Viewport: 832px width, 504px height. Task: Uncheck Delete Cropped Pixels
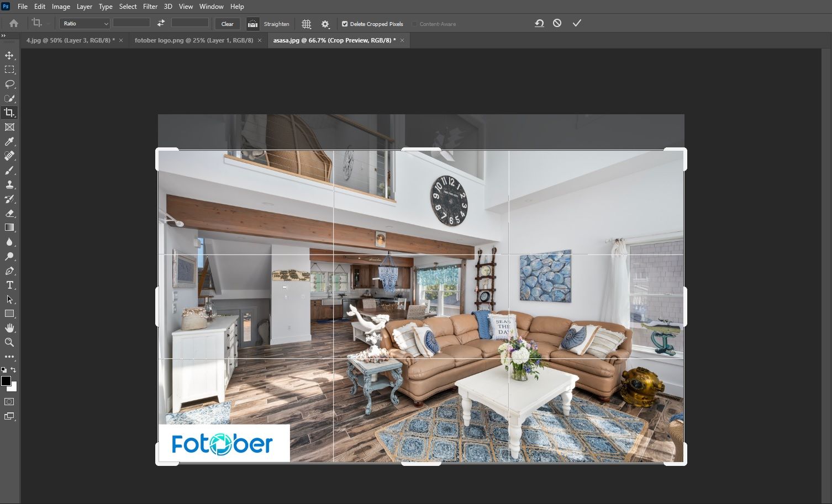pos(345,24)
